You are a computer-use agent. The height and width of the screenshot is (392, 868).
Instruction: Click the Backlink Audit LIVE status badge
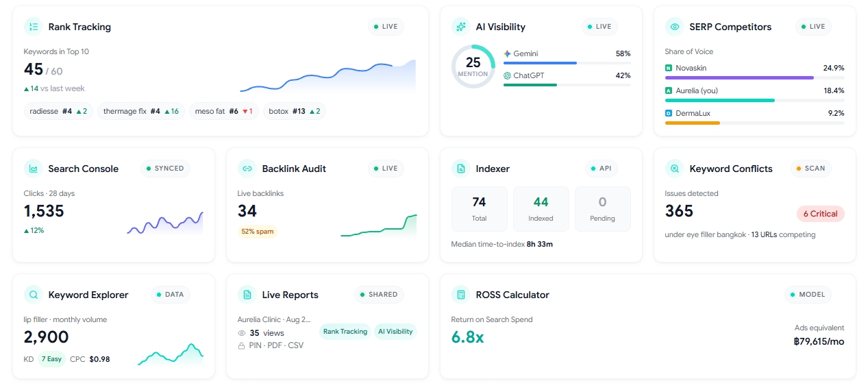386,169
